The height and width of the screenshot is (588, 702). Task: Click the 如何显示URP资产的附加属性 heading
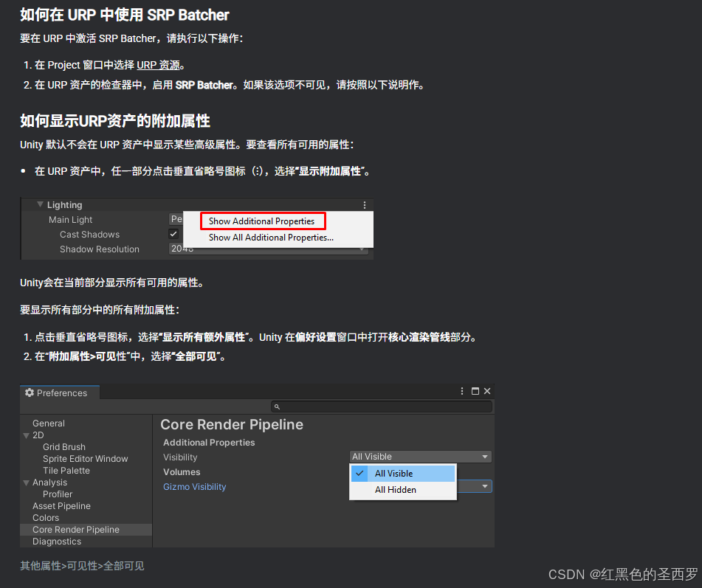click(115, 121)
